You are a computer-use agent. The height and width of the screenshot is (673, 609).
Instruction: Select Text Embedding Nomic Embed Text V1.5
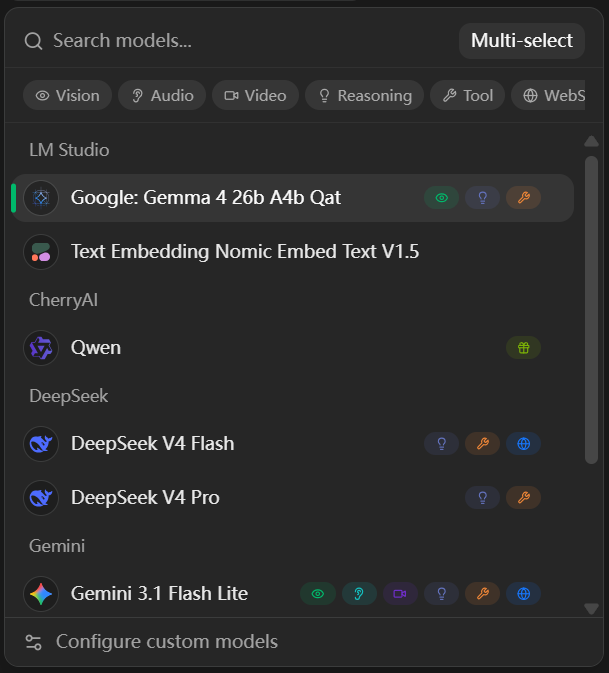[x=292, y=252]
